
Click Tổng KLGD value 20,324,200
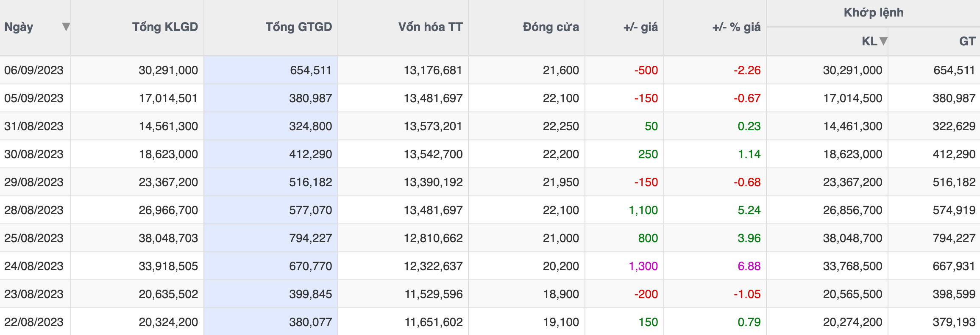168,322
